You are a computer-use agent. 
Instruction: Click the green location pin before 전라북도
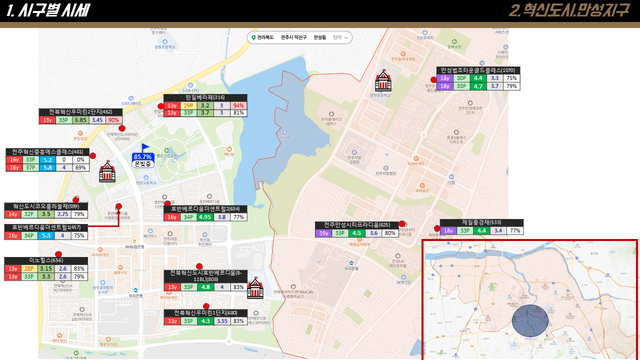coord(253,38)
